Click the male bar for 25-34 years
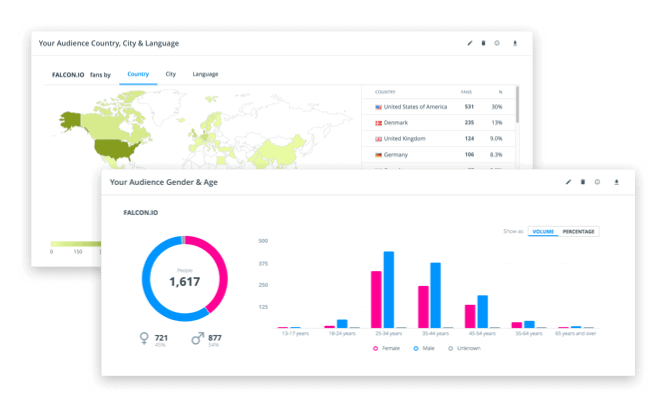Screen dimensions: 654x400 (x=389, y=289)
